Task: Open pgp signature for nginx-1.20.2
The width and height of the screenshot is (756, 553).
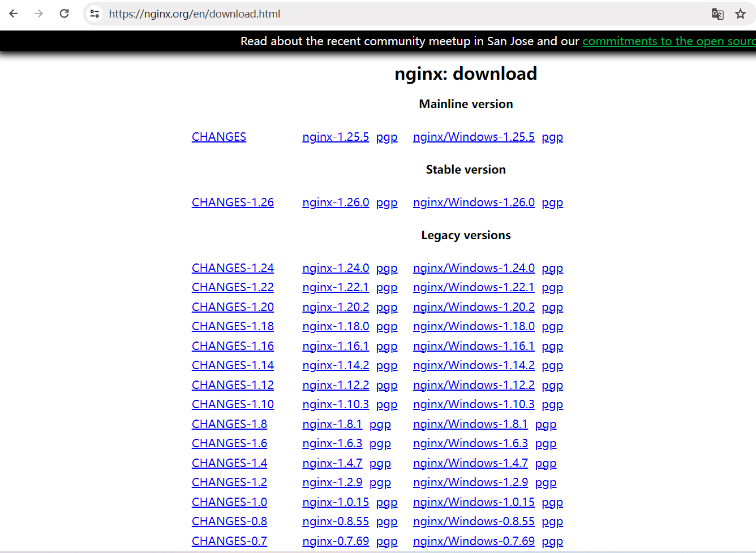Action: [387, 308]
